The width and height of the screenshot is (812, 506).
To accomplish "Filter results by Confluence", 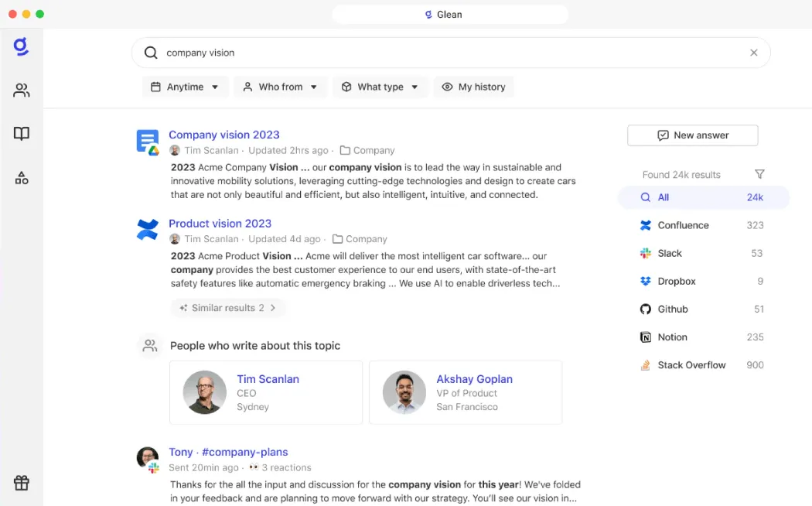I will pos(703,225).
